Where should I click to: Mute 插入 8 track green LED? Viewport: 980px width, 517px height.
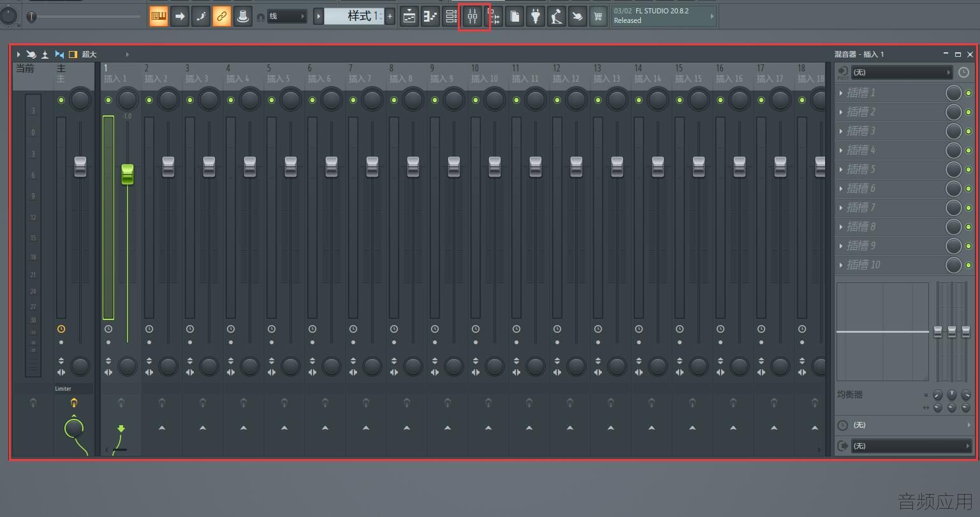[394, 100]
